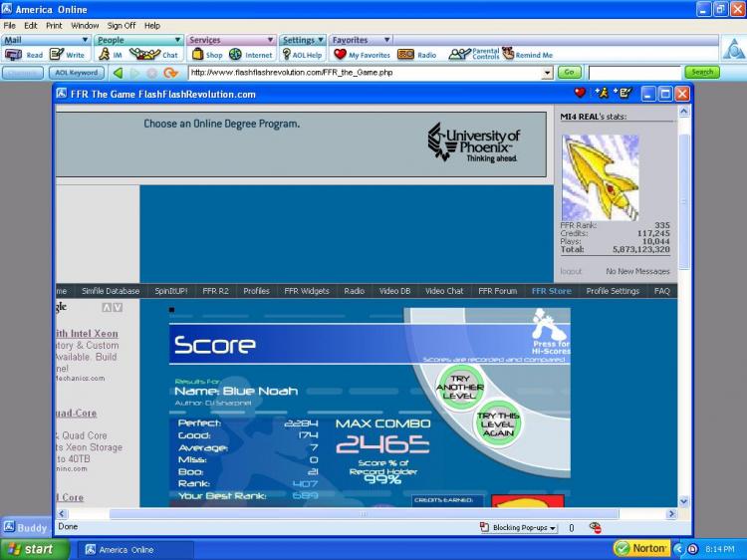Click the reload page arrow icon
The width and height of the screenshot is (747, 560).
[x=170, y=73]
